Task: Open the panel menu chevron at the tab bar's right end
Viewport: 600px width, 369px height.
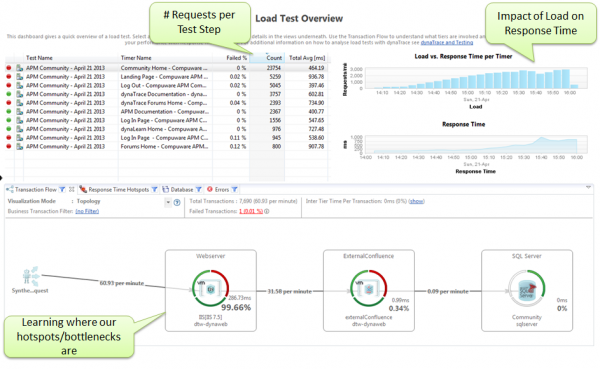Action: pyautogui.click(x=589, y=187)
